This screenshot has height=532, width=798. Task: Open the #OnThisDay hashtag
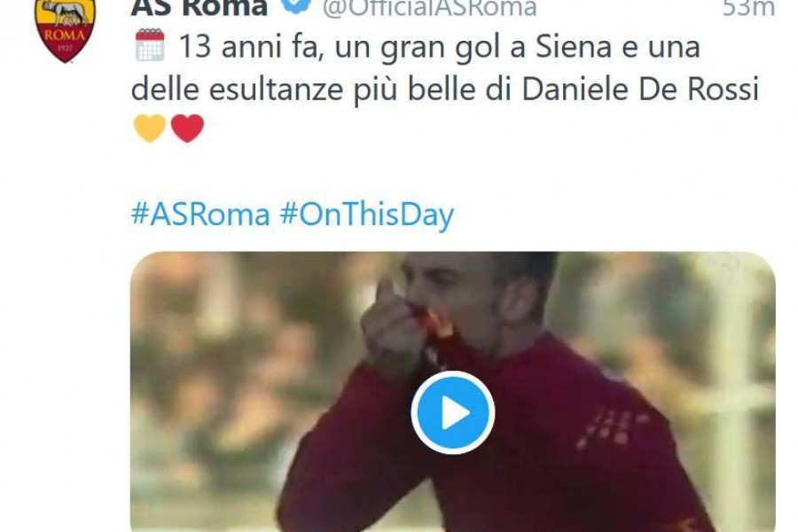(367, 215)
